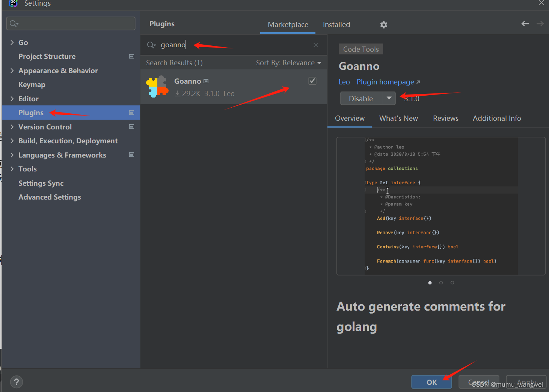Click the Goanno puzzle-piece plugin icon
The height and width of the screenshot is (392, 549).
(x=157, y=87)
